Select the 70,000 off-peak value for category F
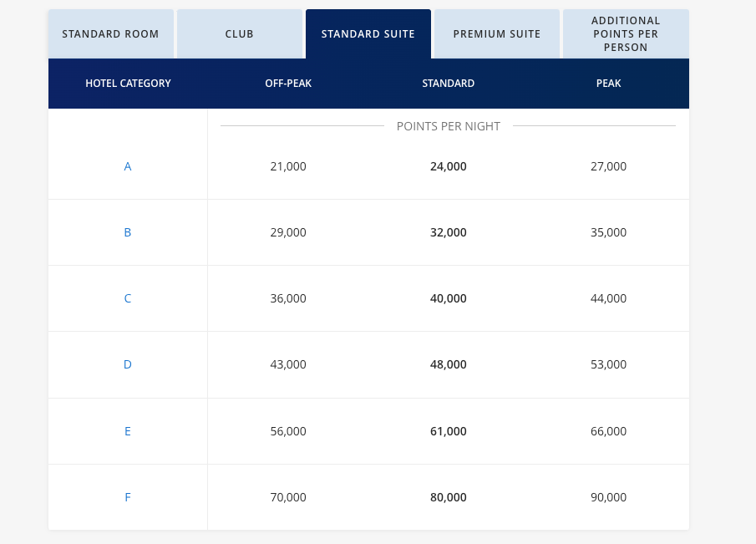The height and width of the screenshot is (544, 756). [287, 496]
